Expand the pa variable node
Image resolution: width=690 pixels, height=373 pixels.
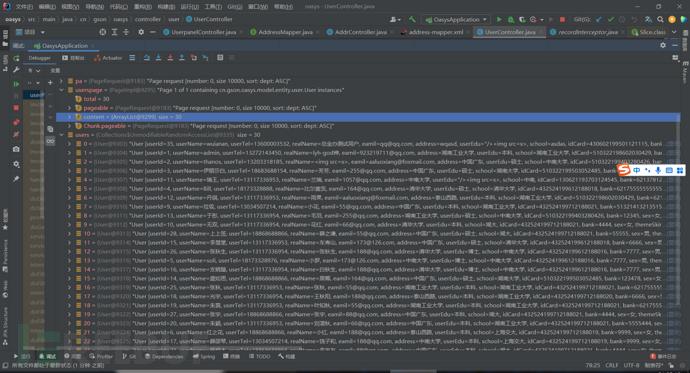click(x=61, y=81)
